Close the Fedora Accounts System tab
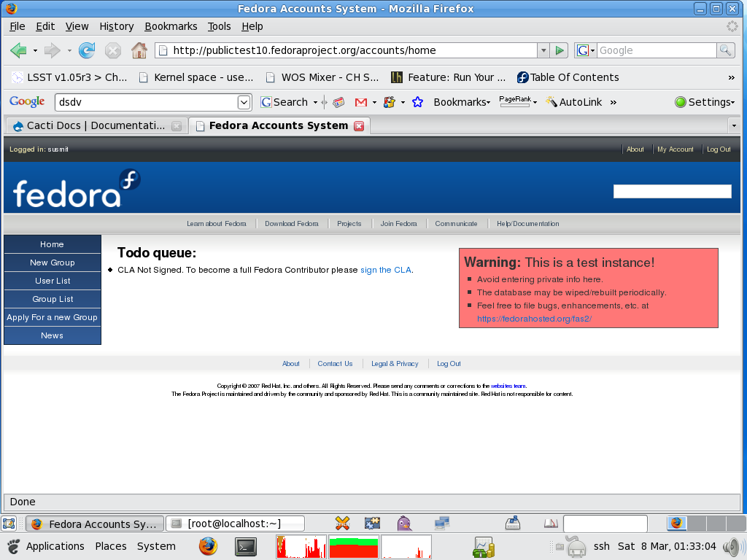 359,126
